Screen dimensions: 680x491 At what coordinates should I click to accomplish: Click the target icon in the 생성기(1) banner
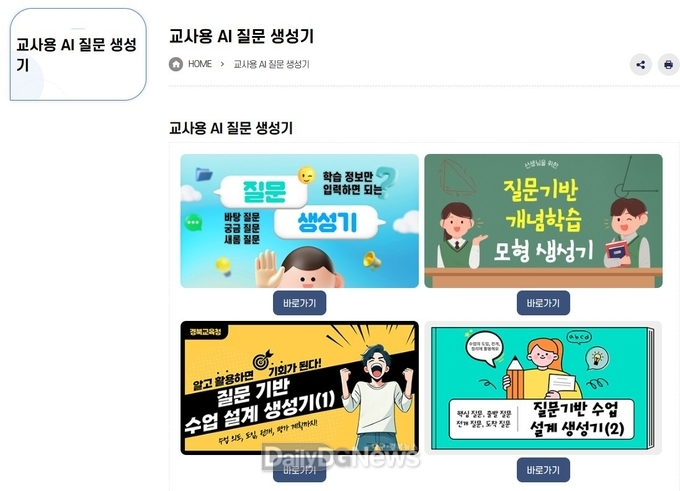262,359
